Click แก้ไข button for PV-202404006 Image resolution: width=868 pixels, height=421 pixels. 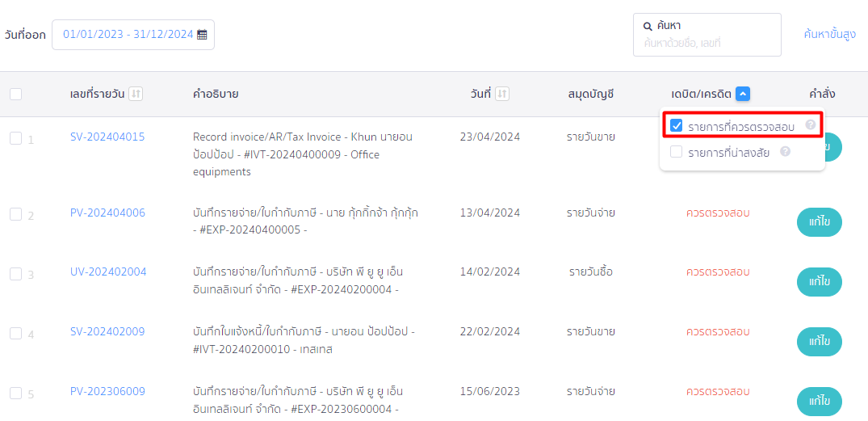tap(820, 222)
